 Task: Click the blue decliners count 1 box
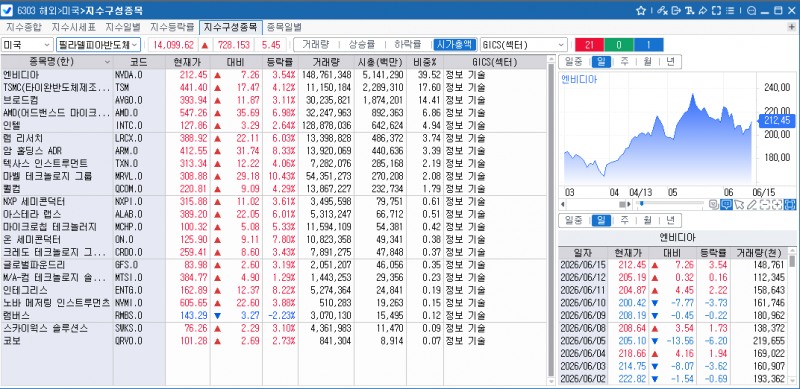648,45
